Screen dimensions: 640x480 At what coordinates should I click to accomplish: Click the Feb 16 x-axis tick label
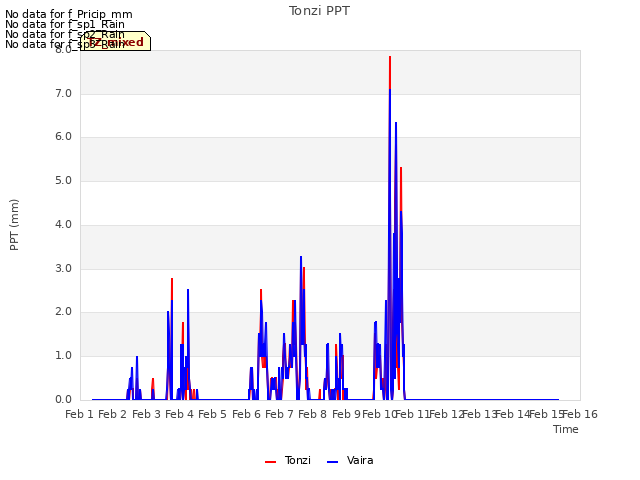580,414
